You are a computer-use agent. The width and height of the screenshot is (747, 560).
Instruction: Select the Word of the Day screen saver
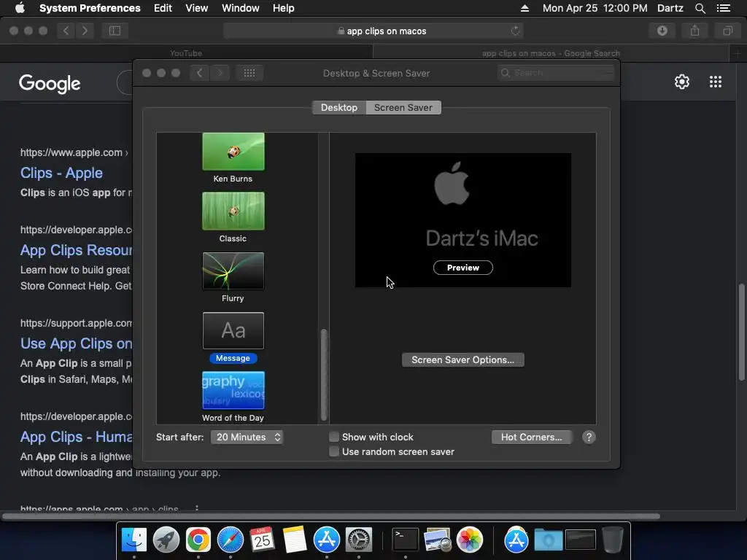(233, 397)
